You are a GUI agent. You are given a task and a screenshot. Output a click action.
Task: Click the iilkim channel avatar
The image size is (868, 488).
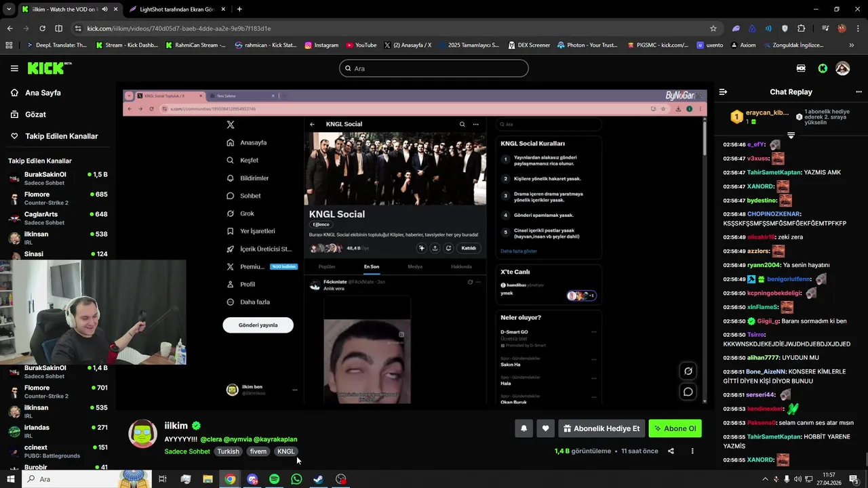click(x=143, y=434)
